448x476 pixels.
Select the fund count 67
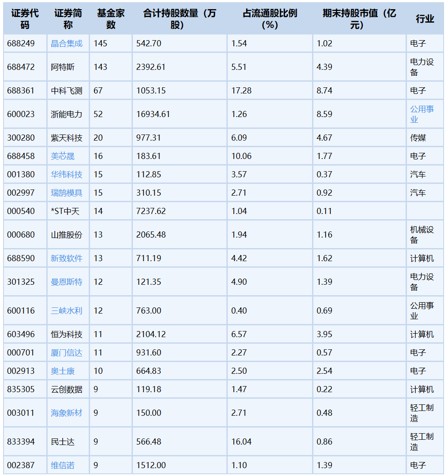(98, 90)
